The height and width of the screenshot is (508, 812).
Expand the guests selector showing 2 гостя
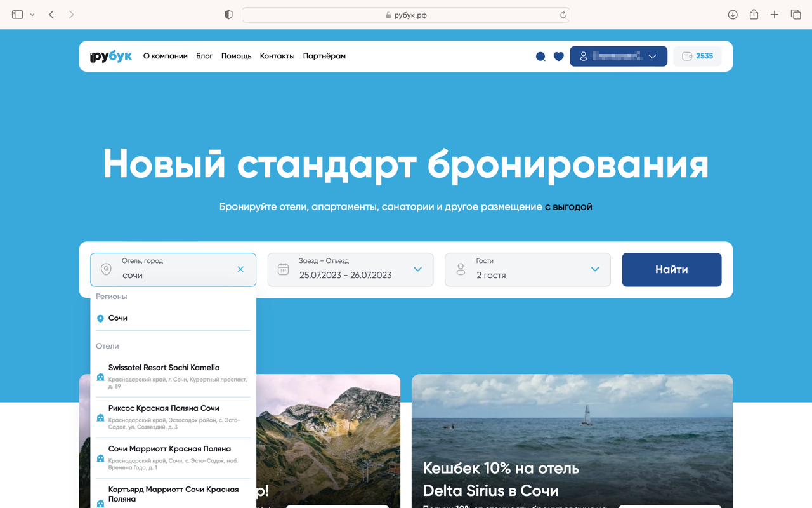click(528, 270)
